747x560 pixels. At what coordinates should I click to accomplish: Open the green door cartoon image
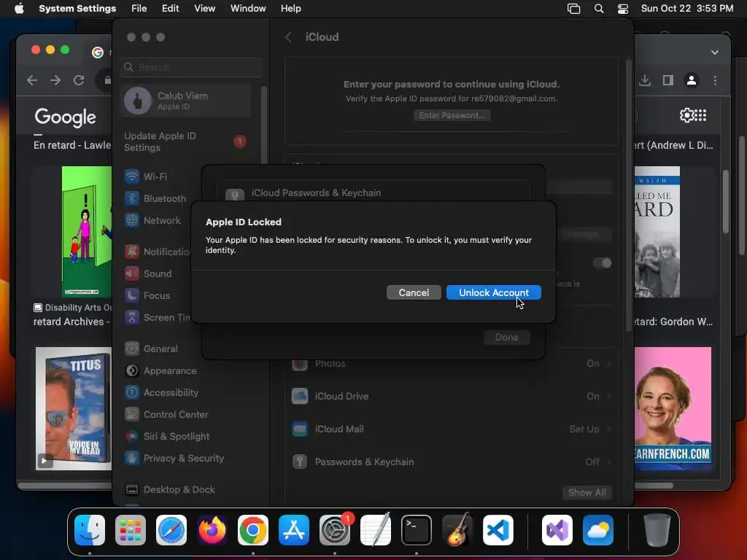(x=87, y=232)
